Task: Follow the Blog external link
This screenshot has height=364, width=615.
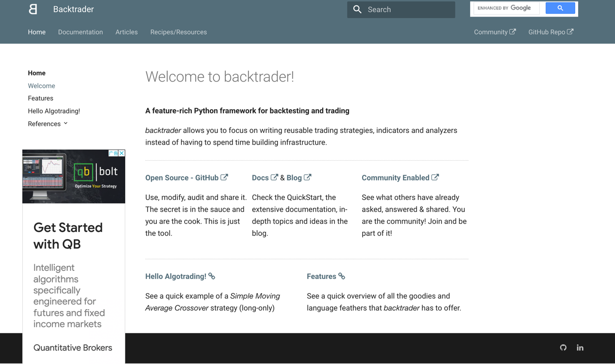Action: (298, 178)
